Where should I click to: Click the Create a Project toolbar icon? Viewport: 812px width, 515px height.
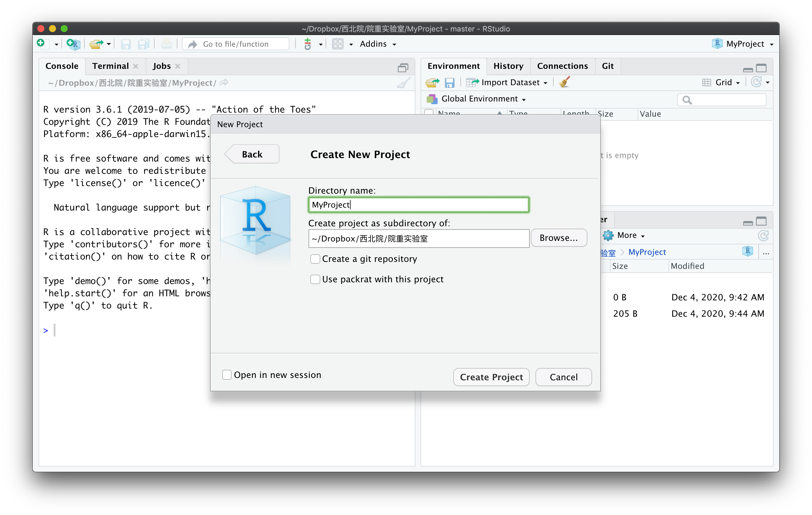click(x=73, y=44)
